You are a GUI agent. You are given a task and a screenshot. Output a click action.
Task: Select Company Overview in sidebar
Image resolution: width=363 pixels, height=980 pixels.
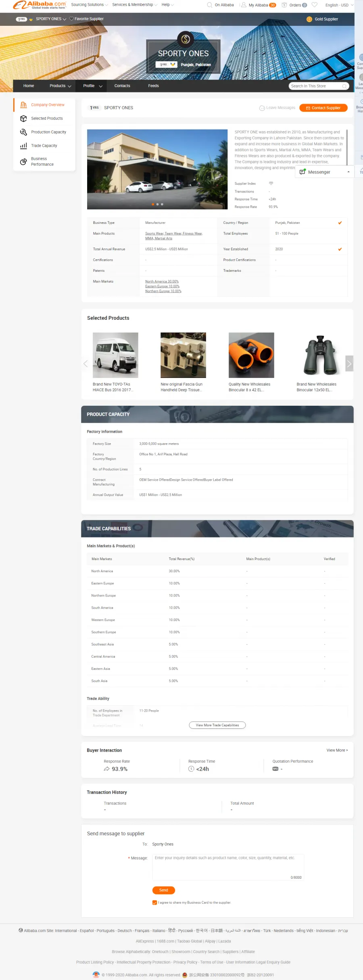[48, 105]
